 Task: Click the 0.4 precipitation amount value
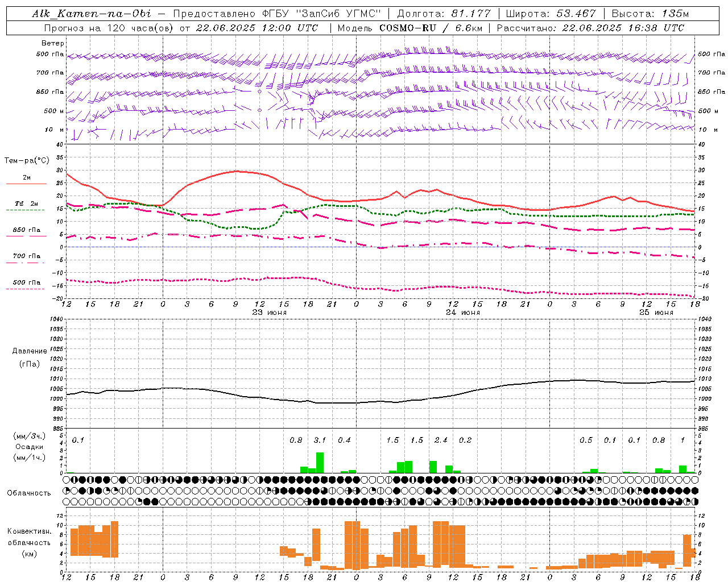[x=344, y=440]
